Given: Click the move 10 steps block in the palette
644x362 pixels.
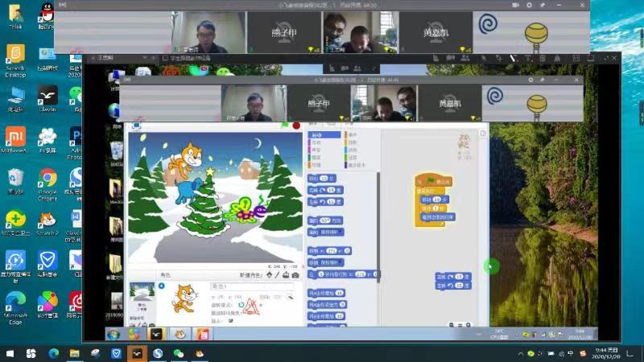Looking at the screenshot, I should [x=323, y=179].
